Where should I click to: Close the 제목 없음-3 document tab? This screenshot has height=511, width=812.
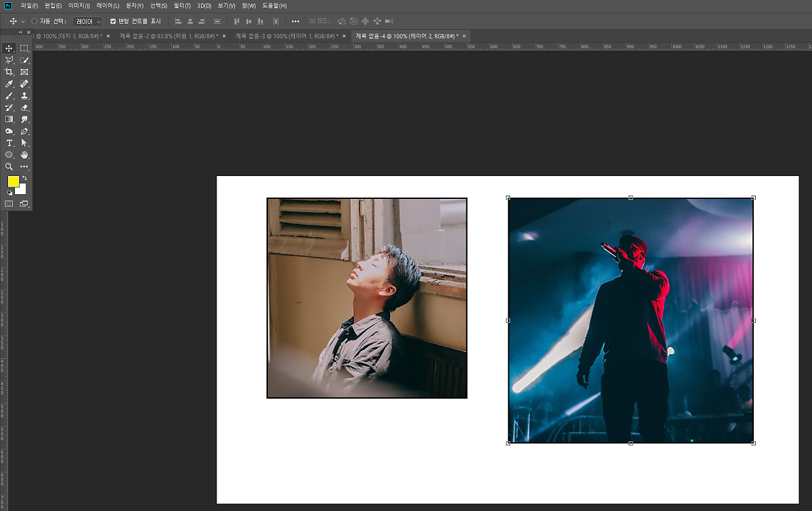click(344, 36)
